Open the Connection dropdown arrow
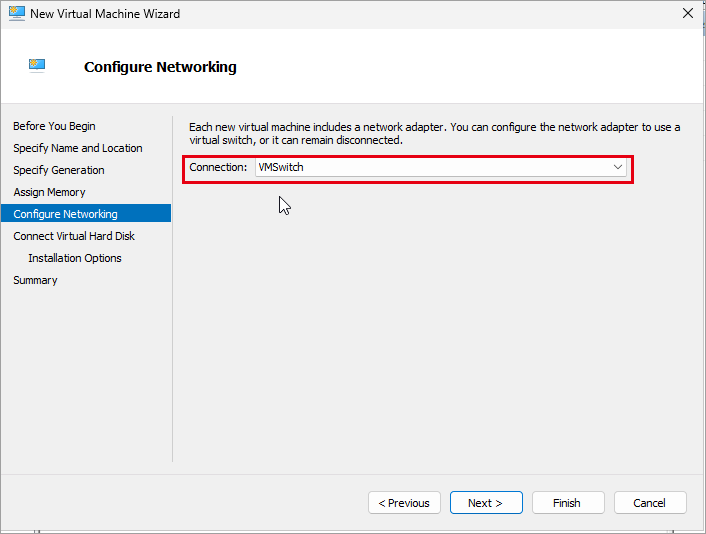The height and width of the screenshot is (534, 706). tap(617, 167)
